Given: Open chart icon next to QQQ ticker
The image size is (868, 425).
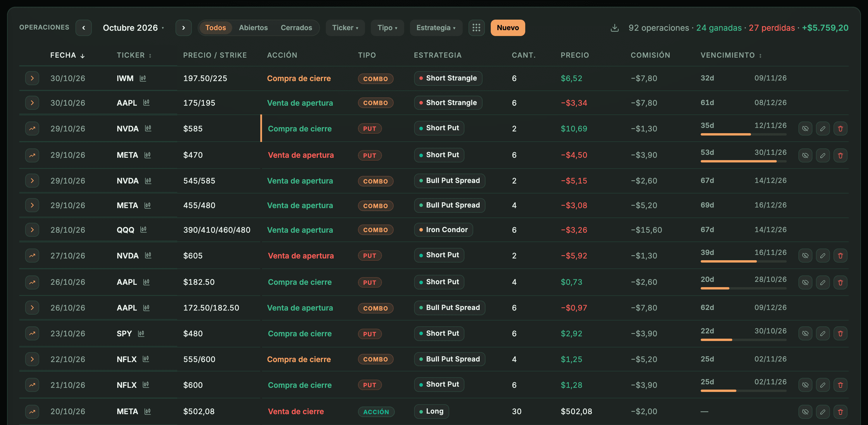Looking at the screenshot, I should click(144, 229).
